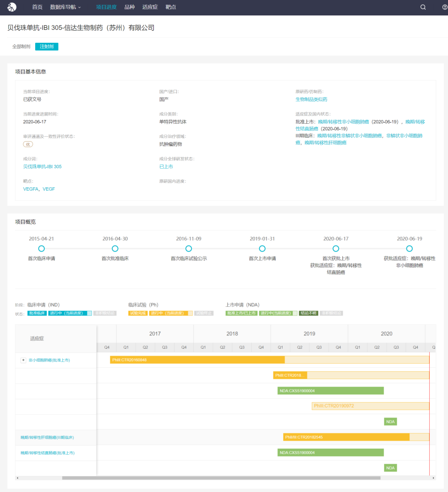Open the 晚期/转移性非小细胞肺癌 indication link
This screenshot has width=448, height=492.
pos(343,122)
